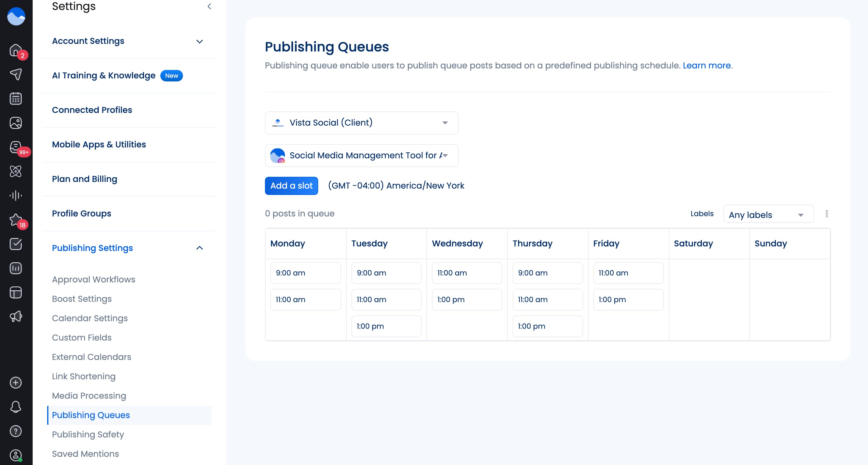
Task: Open the Media library icon
Action: [15, 123]
